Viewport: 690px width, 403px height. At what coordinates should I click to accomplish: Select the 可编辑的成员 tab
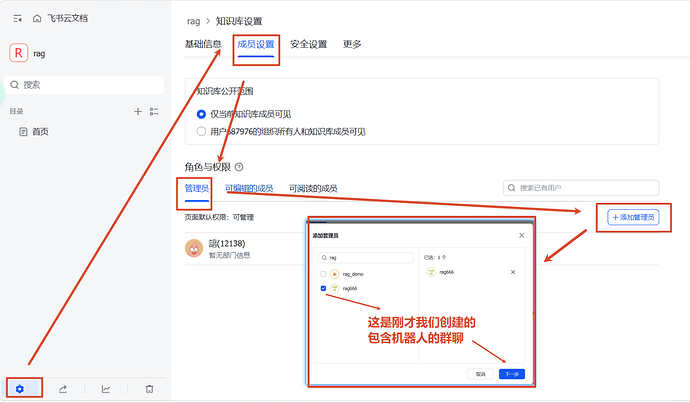[249, 188]
